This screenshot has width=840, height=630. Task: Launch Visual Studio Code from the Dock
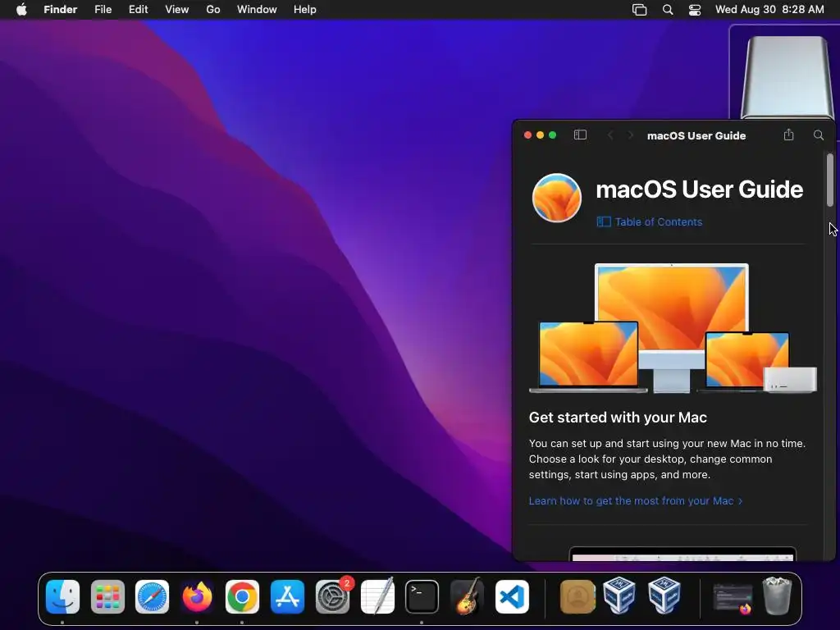pyautogui.click(x=512, y=596)
